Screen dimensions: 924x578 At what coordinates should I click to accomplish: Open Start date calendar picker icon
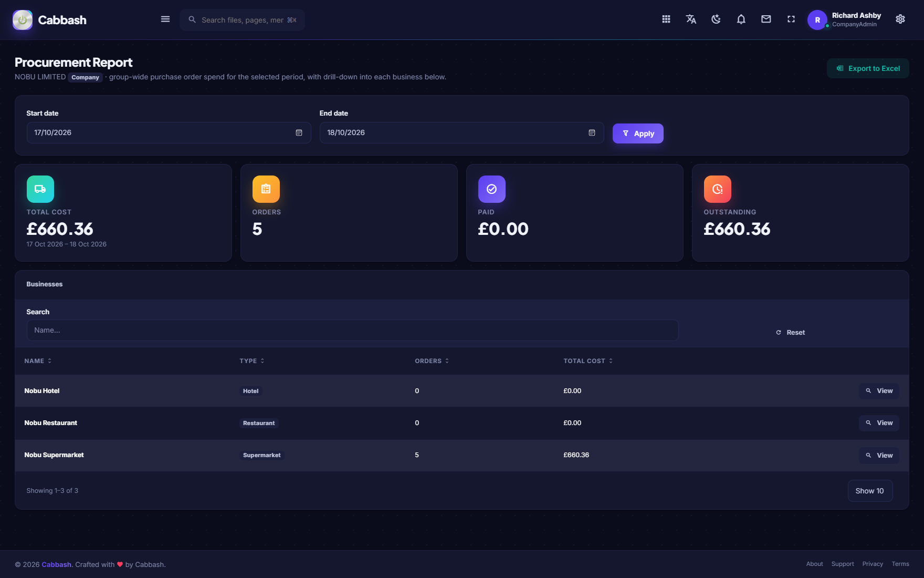(x=299, y=133)
